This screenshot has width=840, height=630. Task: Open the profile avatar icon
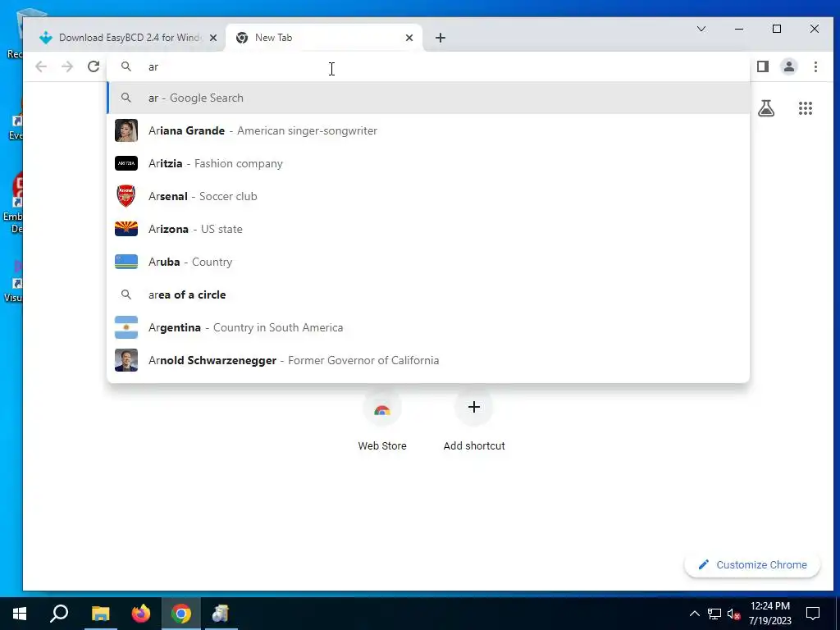789,66
